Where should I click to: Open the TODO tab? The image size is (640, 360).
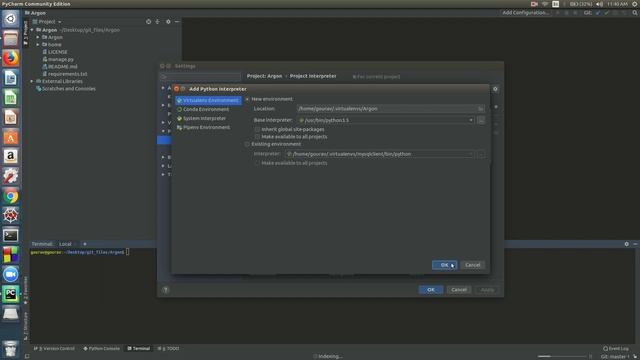[x=169, y=349]
